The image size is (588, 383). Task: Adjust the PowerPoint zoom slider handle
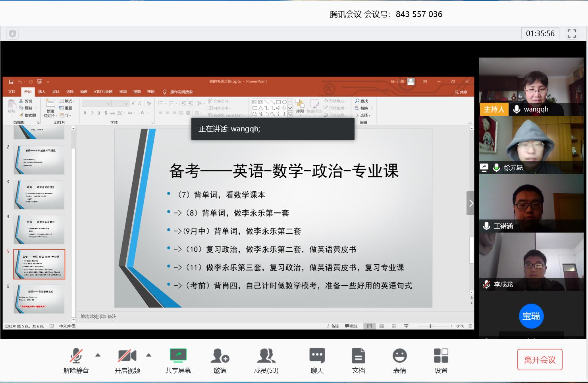click(430, 326)
